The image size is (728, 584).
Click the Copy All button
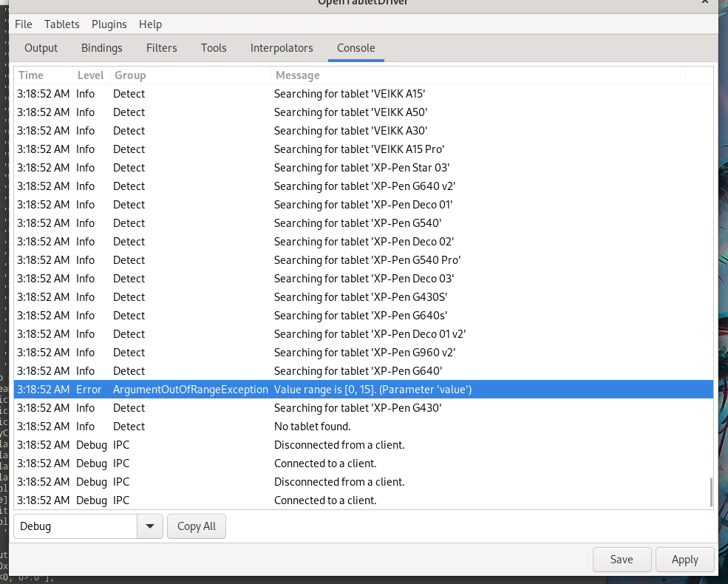click(x=196, y=526)
